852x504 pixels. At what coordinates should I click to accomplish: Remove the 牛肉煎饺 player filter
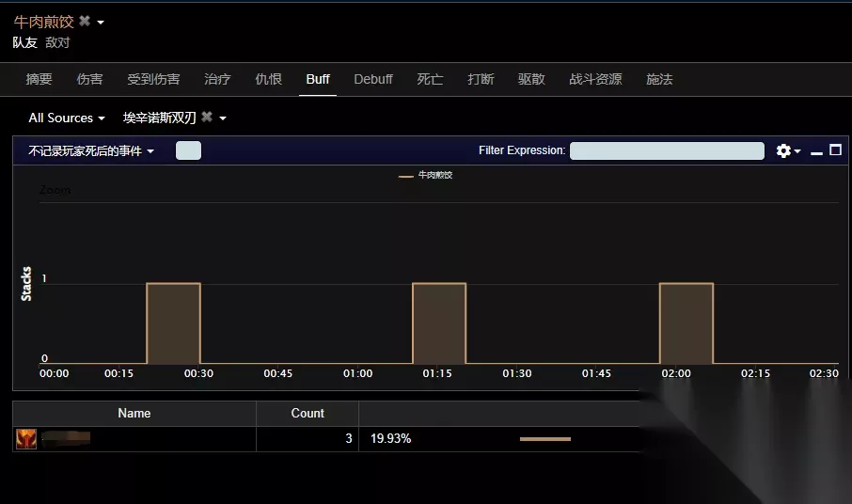[85, 22]
